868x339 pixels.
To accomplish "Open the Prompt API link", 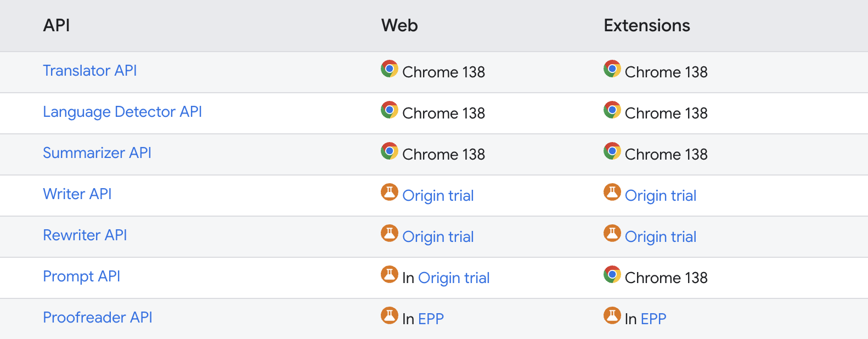I will point(82,276).
